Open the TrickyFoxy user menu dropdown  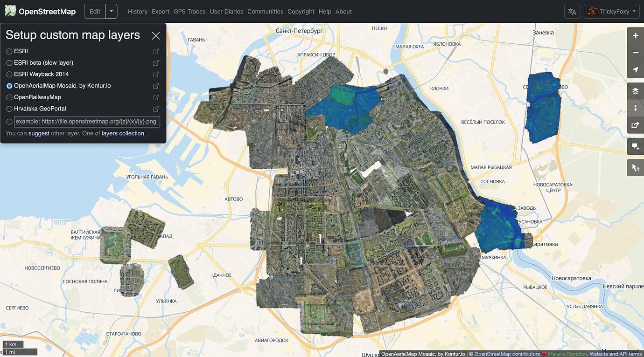point(611,12)
